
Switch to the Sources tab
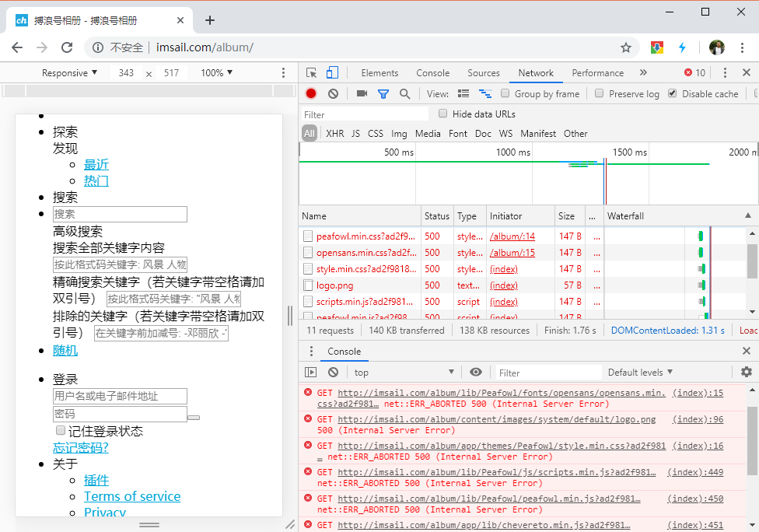(483, 72)
